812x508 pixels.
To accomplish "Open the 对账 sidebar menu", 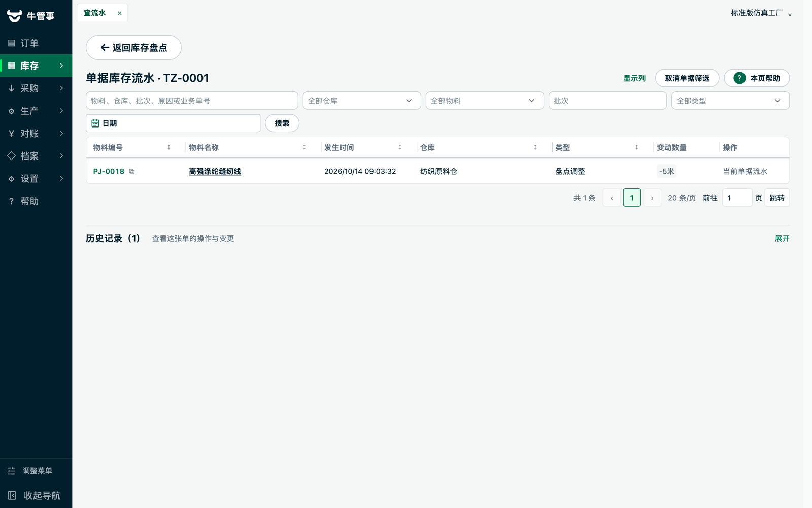I will tap(36, 134).
